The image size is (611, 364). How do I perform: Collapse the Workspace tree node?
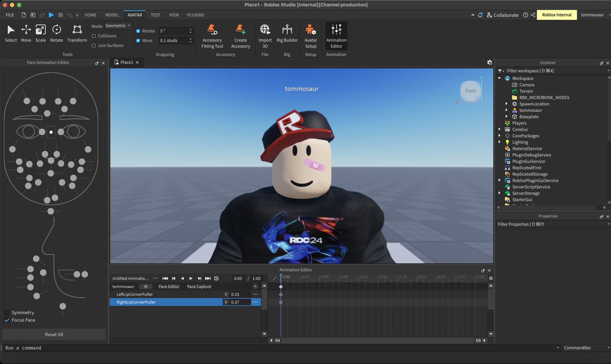point(500,78)
